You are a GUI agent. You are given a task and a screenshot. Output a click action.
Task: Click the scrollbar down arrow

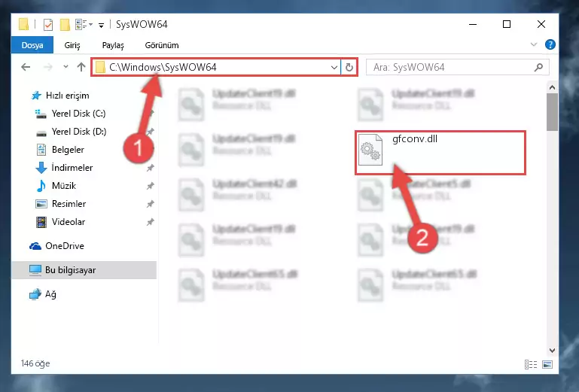(x=552, y=351)
